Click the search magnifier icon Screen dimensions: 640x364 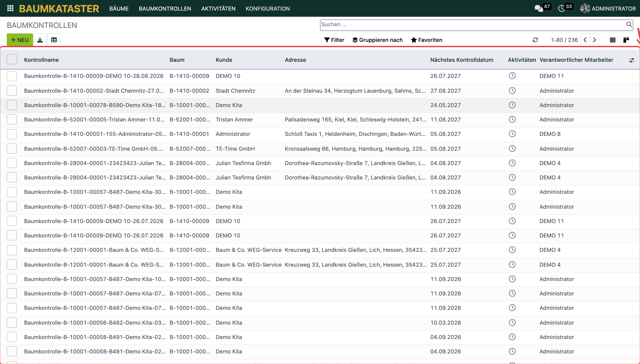tap(629, 24)
